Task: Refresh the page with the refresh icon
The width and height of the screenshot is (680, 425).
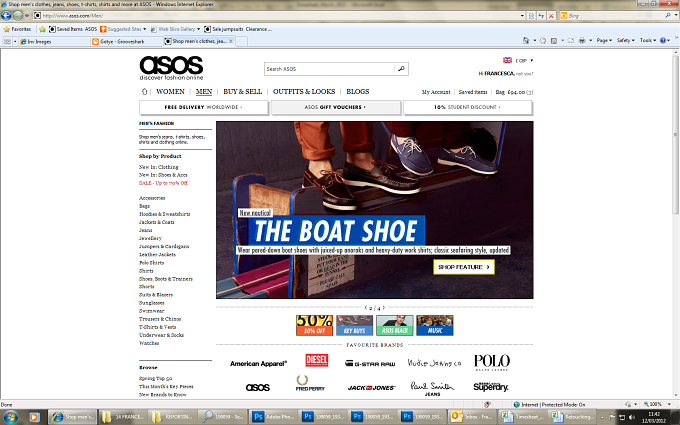Action: coord(541,16)
